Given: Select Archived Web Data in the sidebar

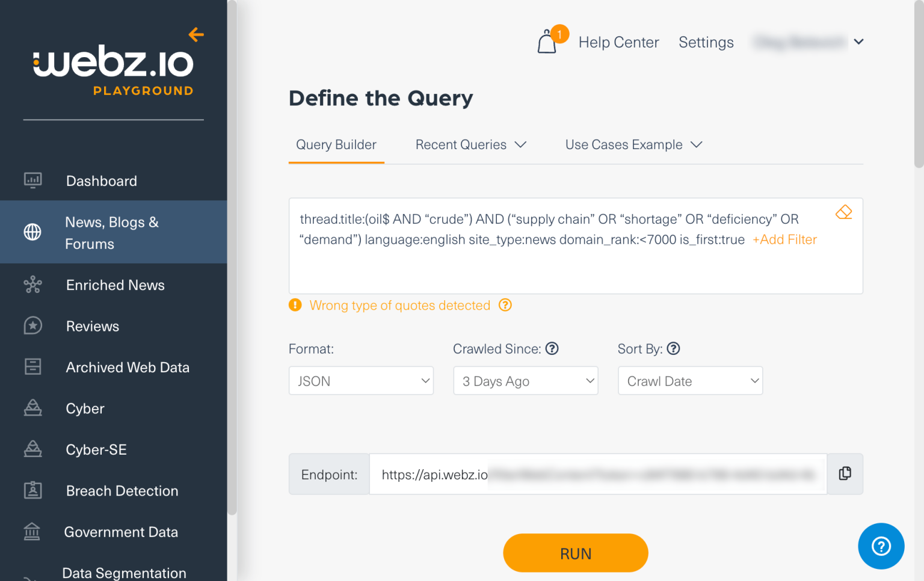Looking at the screenshot, I should point(128,367).
